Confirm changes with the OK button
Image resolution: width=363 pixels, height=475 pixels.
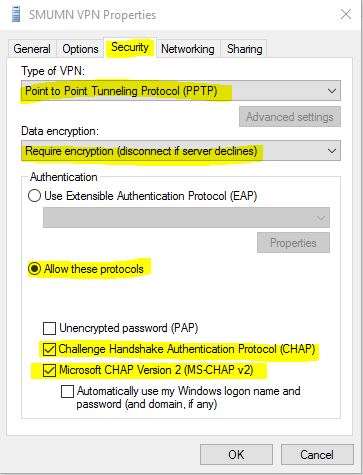click(236, 455)
